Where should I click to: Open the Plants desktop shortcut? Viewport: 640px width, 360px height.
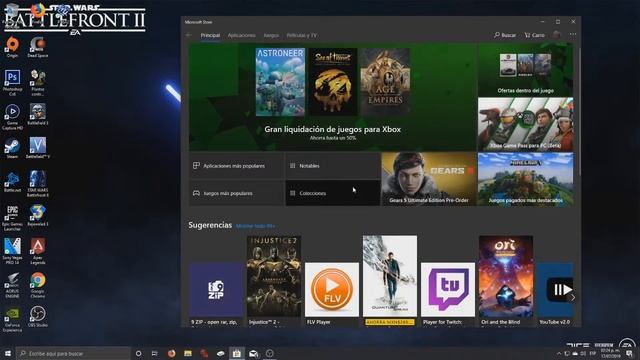click(x=38, y=82)
